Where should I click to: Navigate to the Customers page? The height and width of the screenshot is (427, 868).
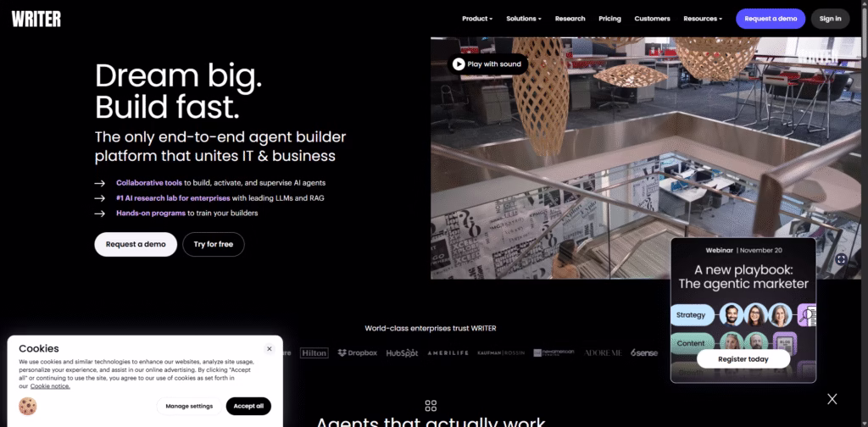point(652,19)
